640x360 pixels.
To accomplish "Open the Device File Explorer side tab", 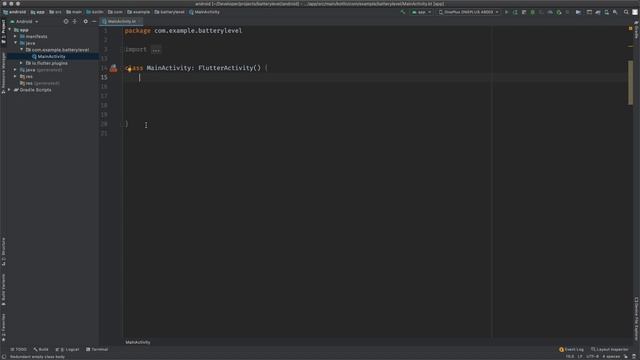I will click(636, 318).
